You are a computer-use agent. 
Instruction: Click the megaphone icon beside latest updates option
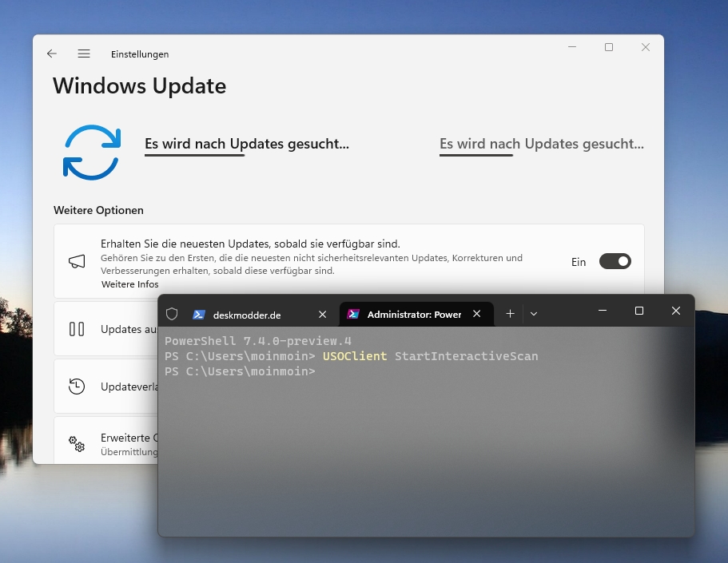pyautogui.click(x=77, y=261)
